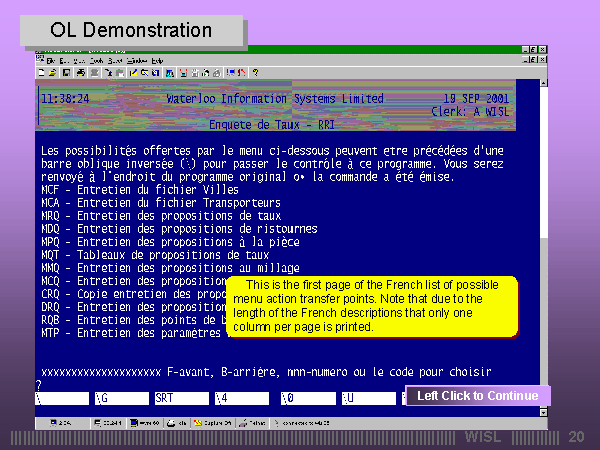Click the input field containing \4
This screenshot has height=450, width=600.
tap(242, 398)
